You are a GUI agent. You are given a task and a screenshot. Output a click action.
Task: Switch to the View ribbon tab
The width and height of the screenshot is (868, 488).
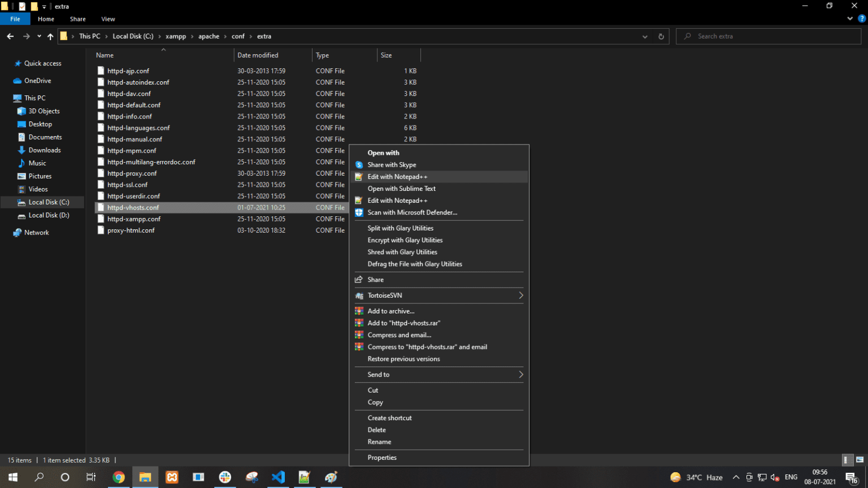pyautogui.click(x=108, y=19)
